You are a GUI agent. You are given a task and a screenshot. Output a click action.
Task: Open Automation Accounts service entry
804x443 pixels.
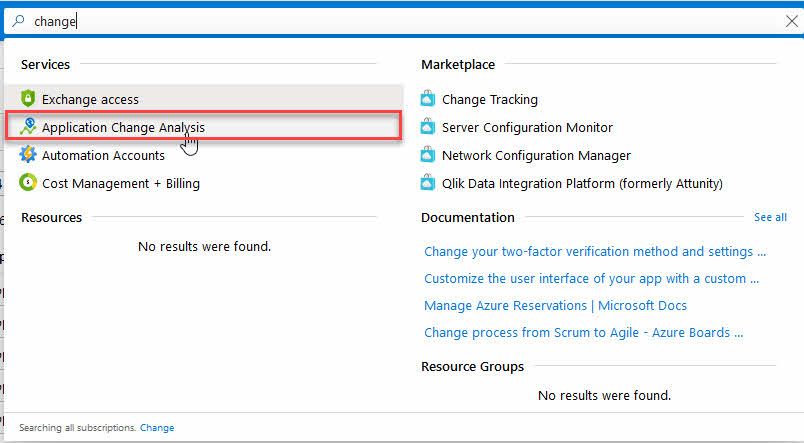103,155
